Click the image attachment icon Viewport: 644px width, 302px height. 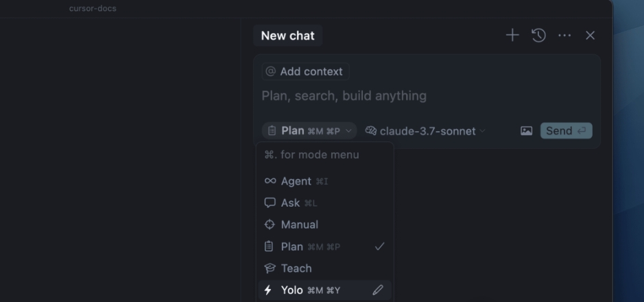[526, 131]
